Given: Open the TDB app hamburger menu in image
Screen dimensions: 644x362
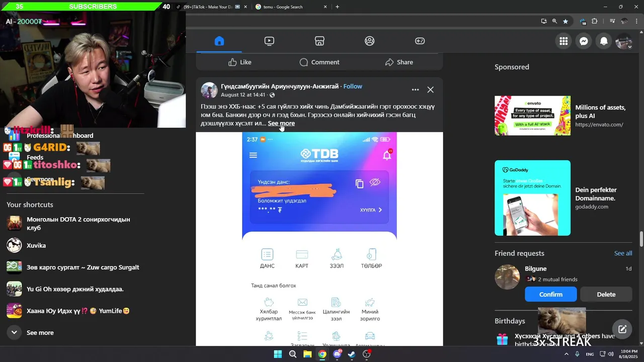Looking at the screenshot, I should click(253, 155).
